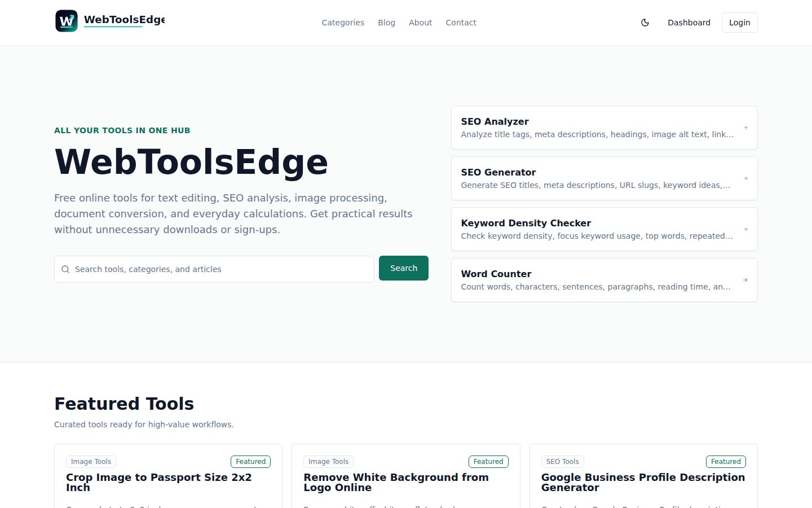
Task: Click Image Tools tag on Remove White Background card
Action: click(329, 462)
